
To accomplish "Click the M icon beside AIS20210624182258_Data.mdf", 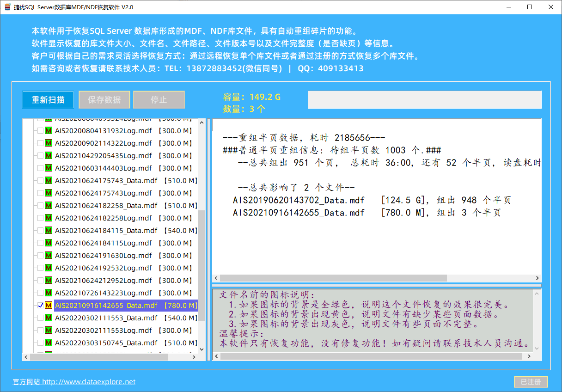I will 48,206.
